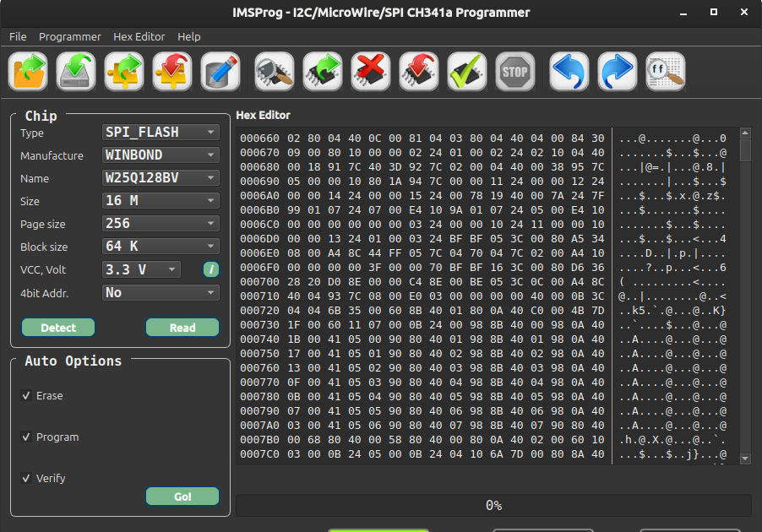Click the Go! button
The width and height of the screenshot is (762, 532).
pyautogui.click(x=182, y=497)
